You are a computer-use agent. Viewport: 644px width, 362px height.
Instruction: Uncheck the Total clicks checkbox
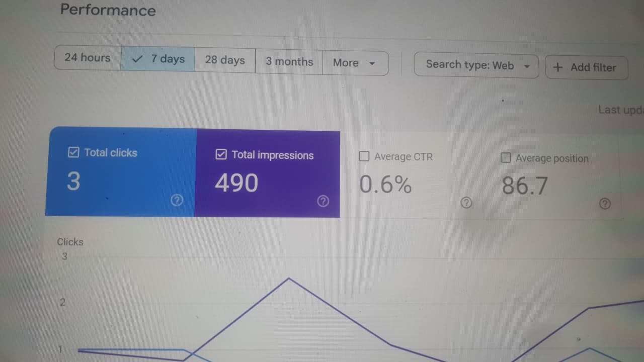coord(73,152)
